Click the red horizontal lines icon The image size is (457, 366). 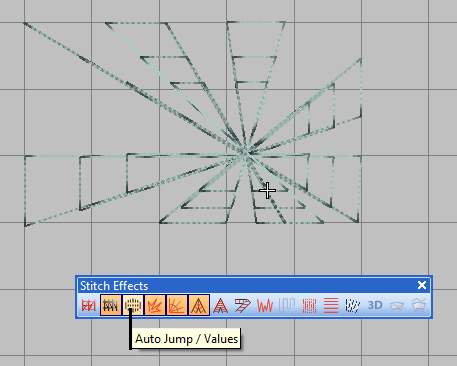331,305
